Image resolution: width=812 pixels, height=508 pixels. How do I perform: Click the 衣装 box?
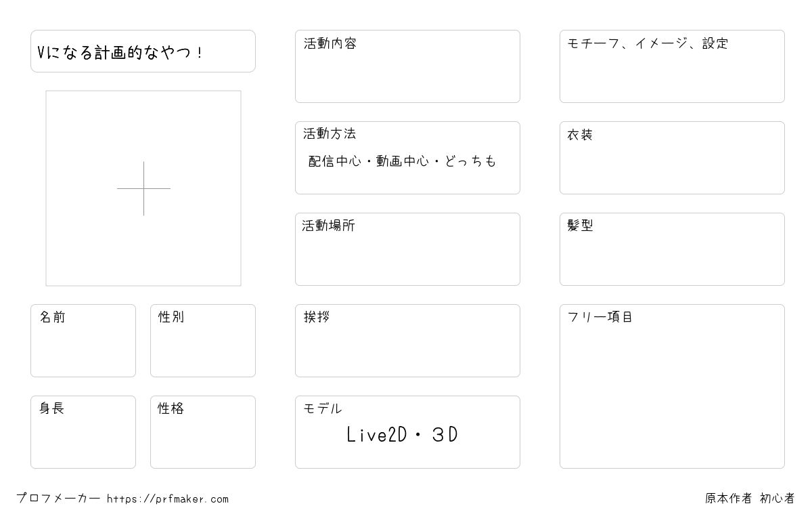point(672,158)
